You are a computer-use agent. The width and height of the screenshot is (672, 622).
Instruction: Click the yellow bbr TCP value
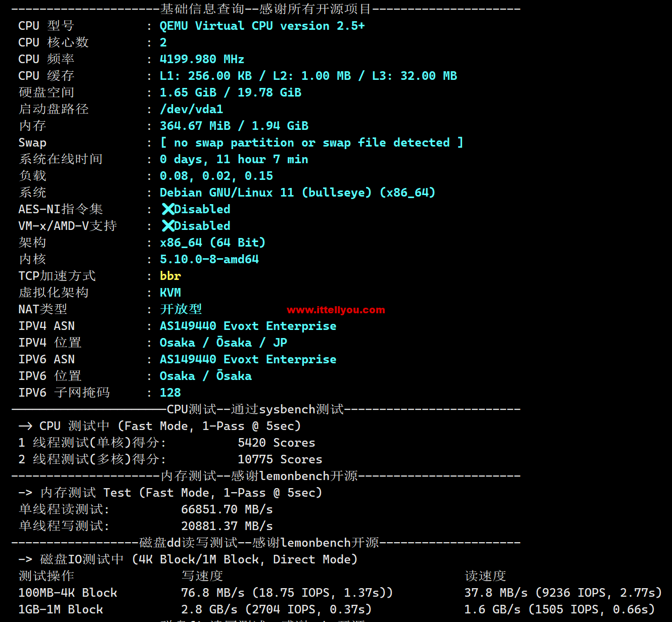(170, 276)
